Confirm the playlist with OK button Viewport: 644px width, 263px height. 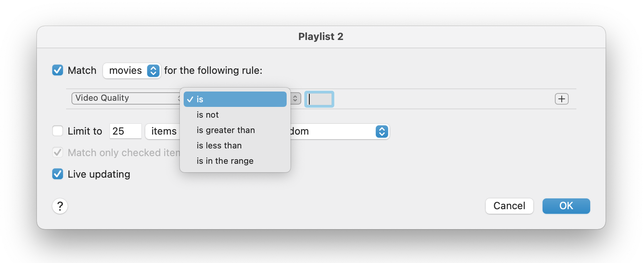(566, 206)
